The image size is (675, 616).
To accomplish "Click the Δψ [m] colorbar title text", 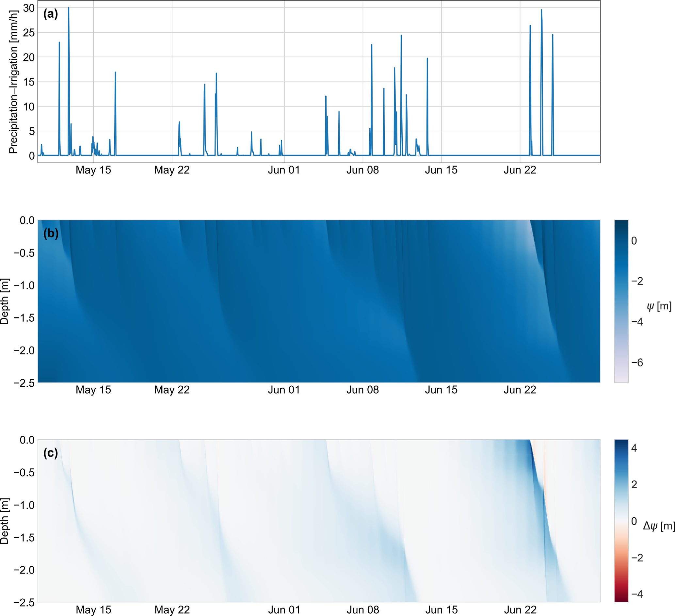I will point(659,526).
